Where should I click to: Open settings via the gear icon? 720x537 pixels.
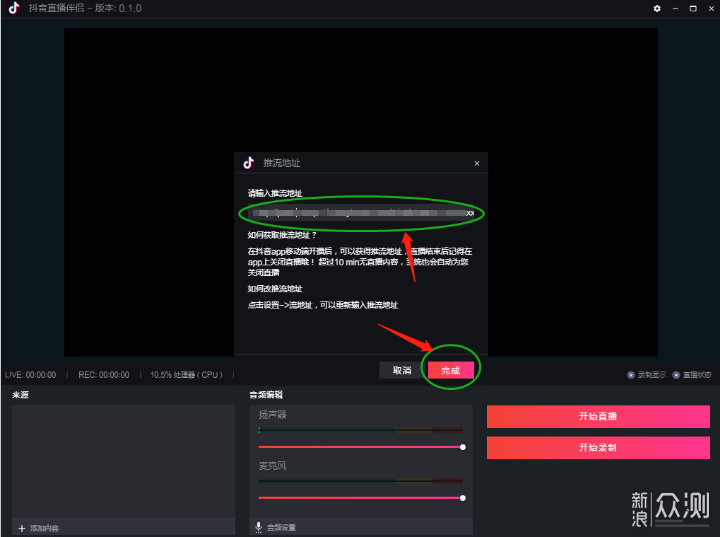pos(657,8)
